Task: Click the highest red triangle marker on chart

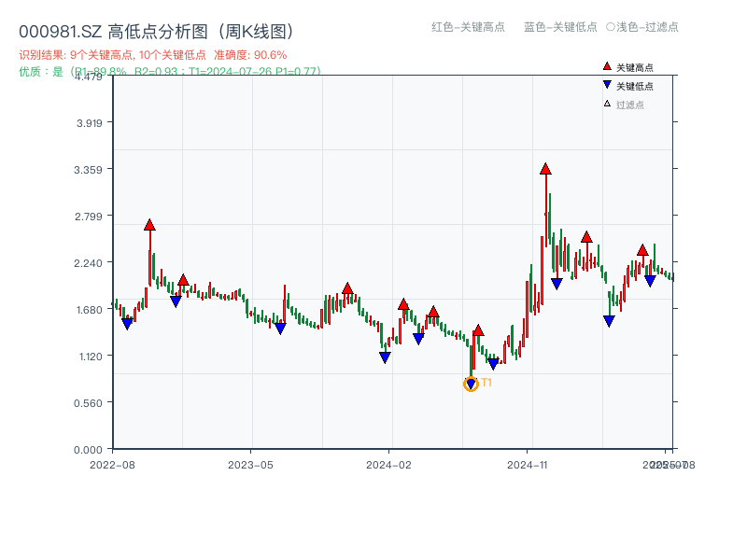Action: (544, 169)
